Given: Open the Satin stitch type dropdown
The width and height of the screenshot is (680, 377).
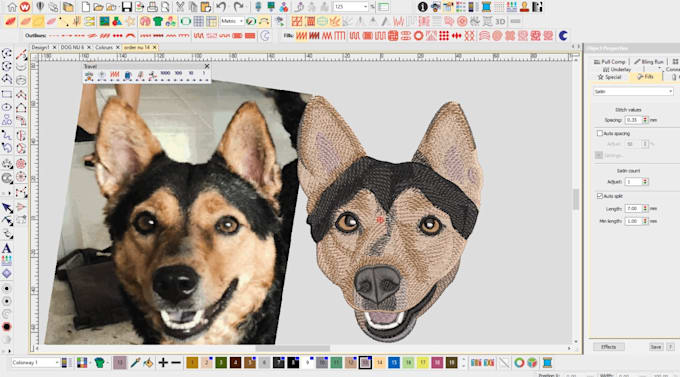Looking at the screenshot, I should (633, 92).
